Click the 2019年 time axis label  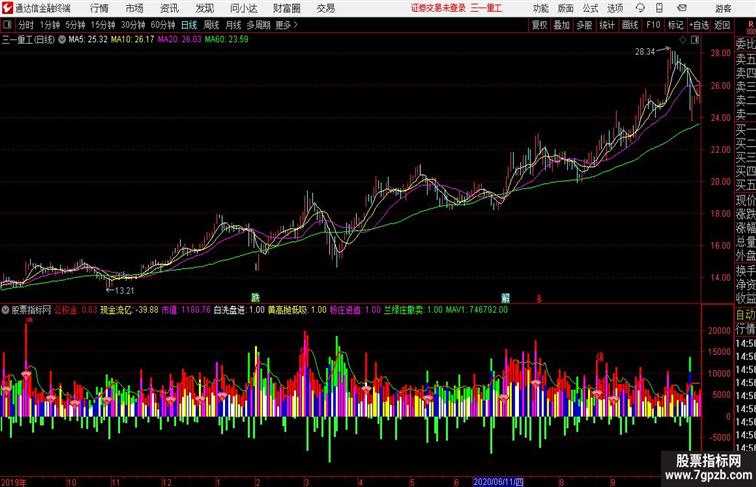14,482
